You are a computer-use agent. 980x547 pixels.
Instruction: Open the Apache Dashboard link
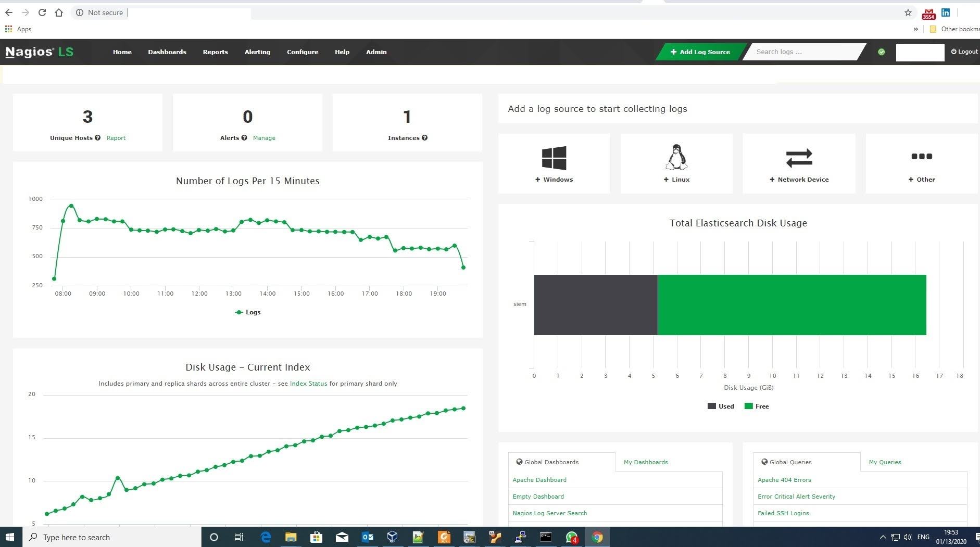(x=539, y=480)
